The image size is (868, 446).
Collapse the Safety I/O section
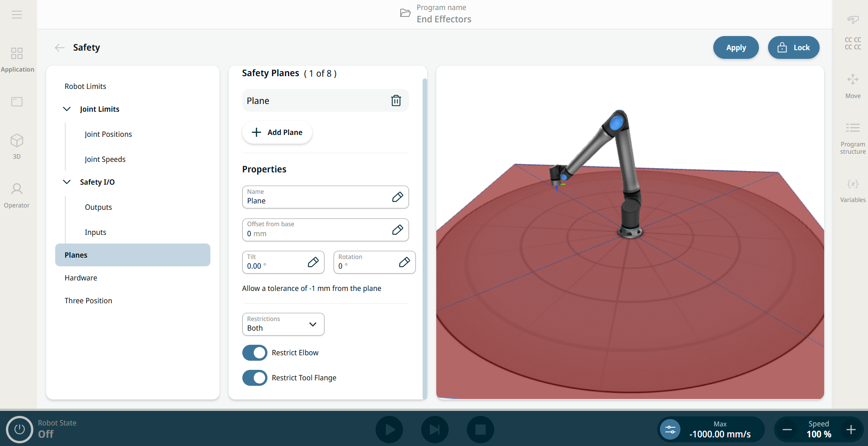[67, 182]
